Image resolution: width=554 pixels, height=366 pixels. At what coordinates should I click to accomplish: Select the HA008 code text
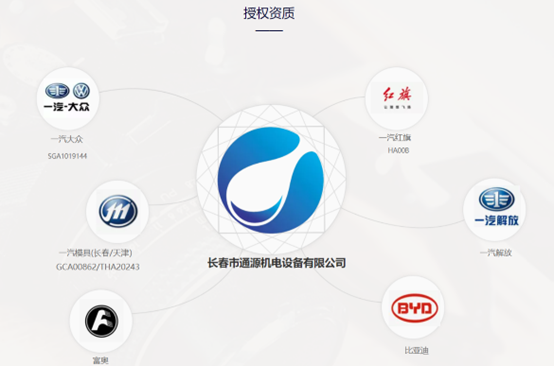point(398,150)
